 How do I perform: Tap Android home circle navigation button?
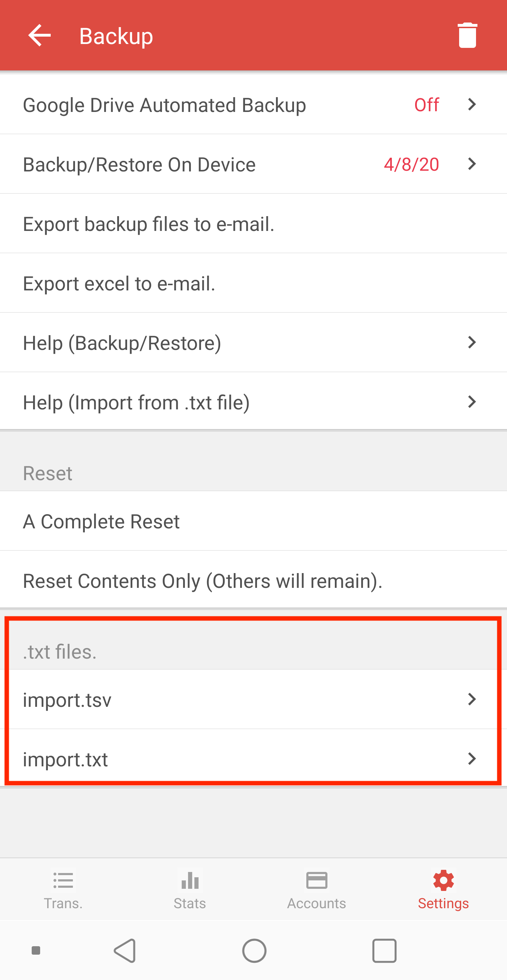pyautogui.click(x=254, y=951)
